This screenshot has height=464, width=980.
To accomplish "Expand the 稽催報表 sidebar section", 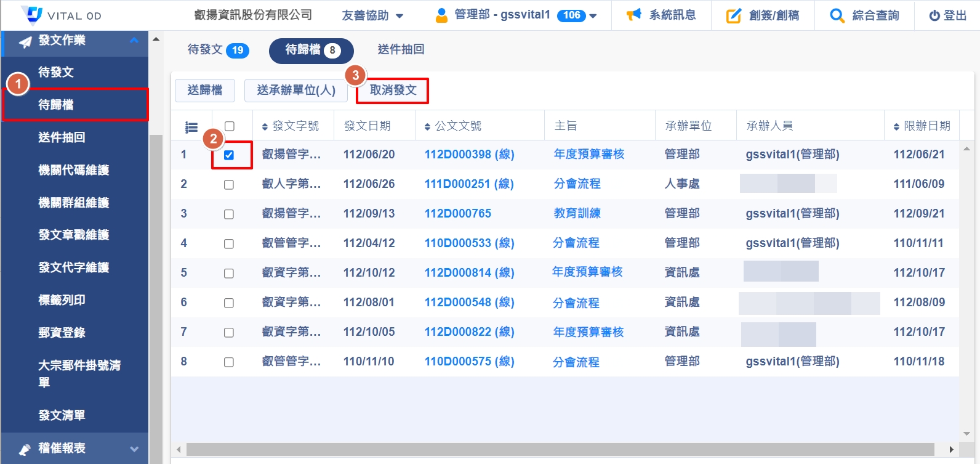I will (134, 449).
